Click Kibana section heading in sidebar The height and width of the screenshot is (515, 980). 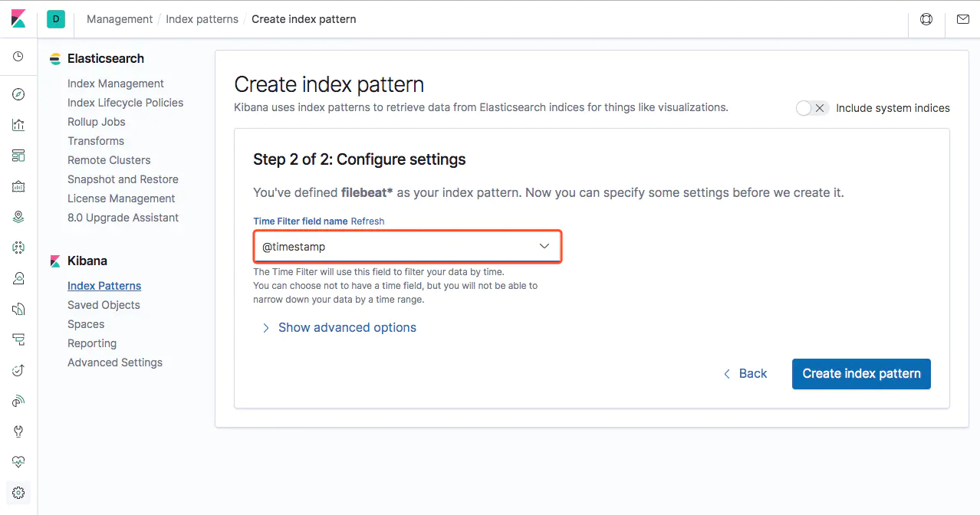point(87,261)
